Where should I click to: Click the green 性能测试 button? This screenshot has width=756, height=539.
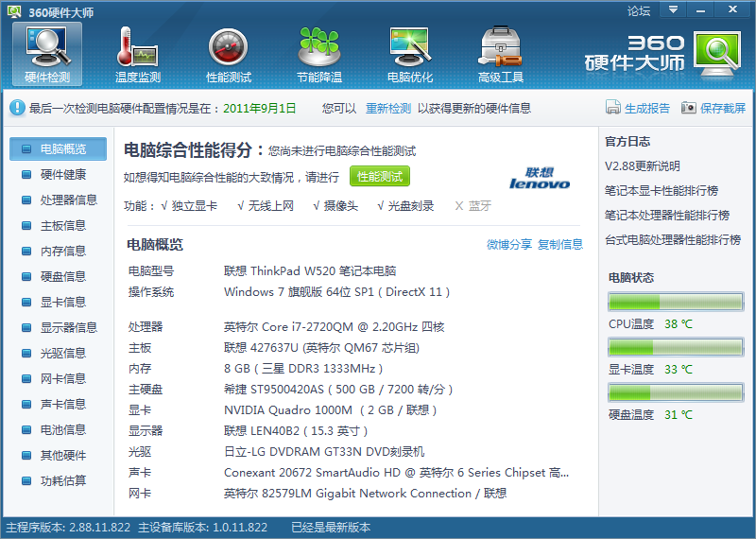380,177
